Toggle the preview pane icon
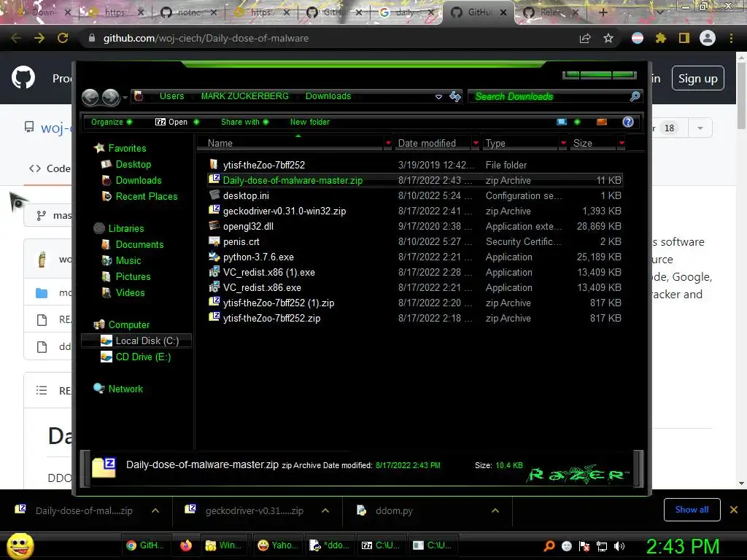This screenshot has height=560, width=747. pos(602,122)
